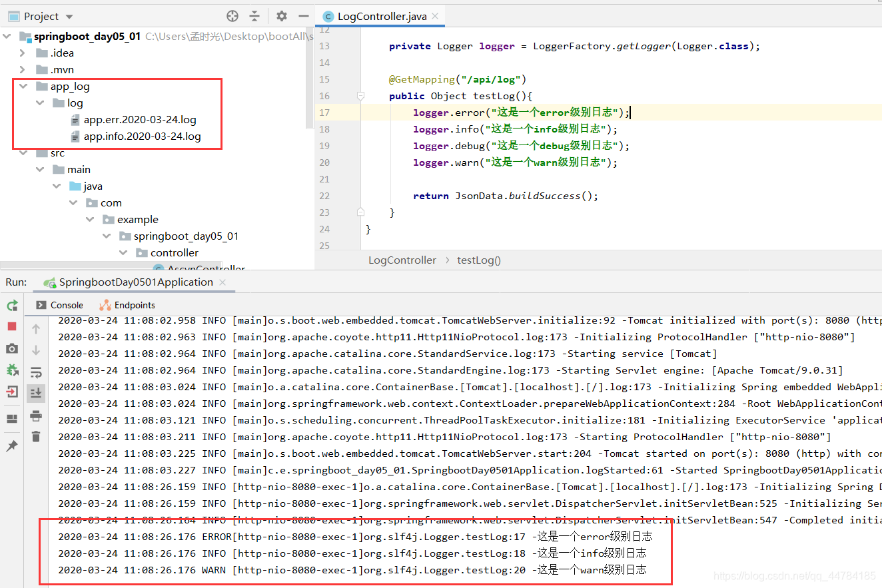Open the restore layout icon in Run panel
The height and width of the screenshot is (588, 882).
tap(12, 419)
